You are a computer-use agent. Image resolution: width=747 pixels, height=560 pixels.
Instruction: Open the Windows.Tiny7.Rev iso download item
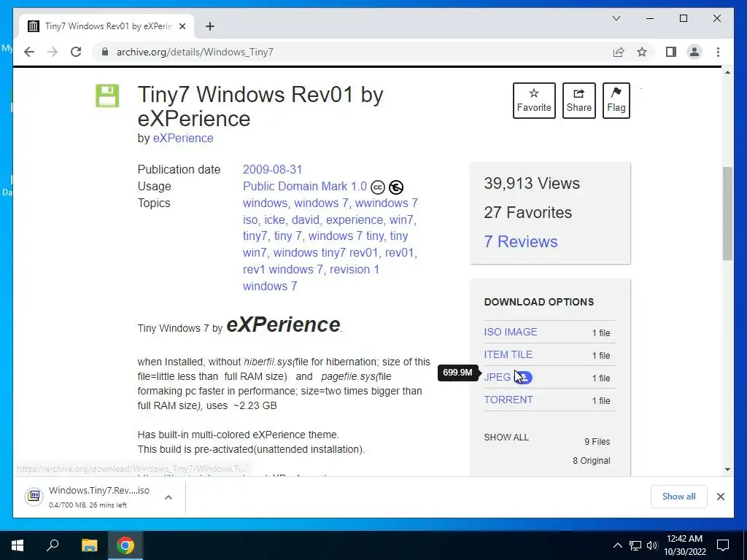pos(99,497)
